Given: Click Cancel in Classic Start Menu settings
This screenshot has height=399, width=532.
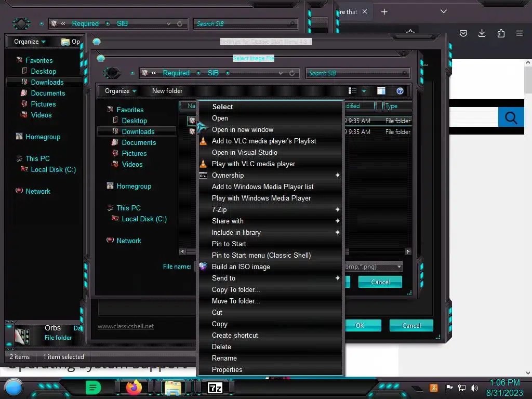Looking at the screenshot, I should point(411,325).
